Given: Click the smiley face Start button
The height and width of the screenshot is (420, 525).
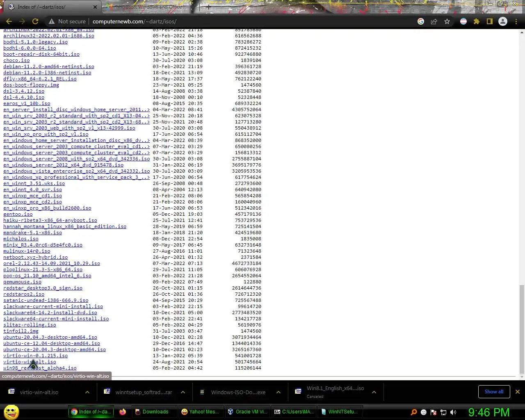Looking at the screenshot, I should point(11,412).
